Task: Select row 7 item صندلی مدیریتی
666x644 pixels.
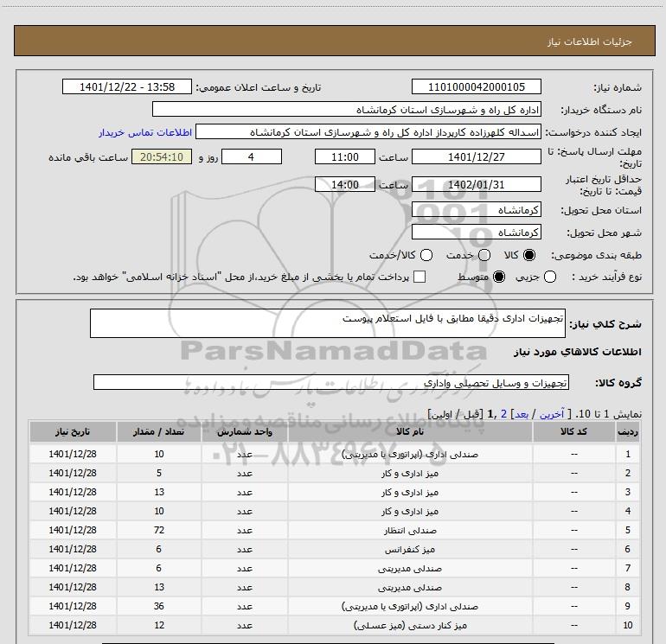Action: click(410, 569)
